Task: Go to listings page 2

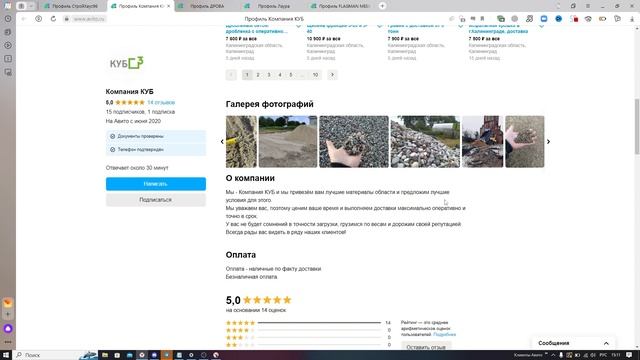Action: [258, 75]
